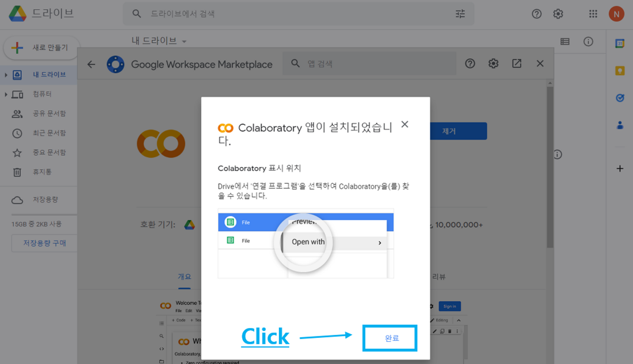Select the 리뷰 tab in Marketplace
This screenshot has height=364, width=633.
click(439, 277)
